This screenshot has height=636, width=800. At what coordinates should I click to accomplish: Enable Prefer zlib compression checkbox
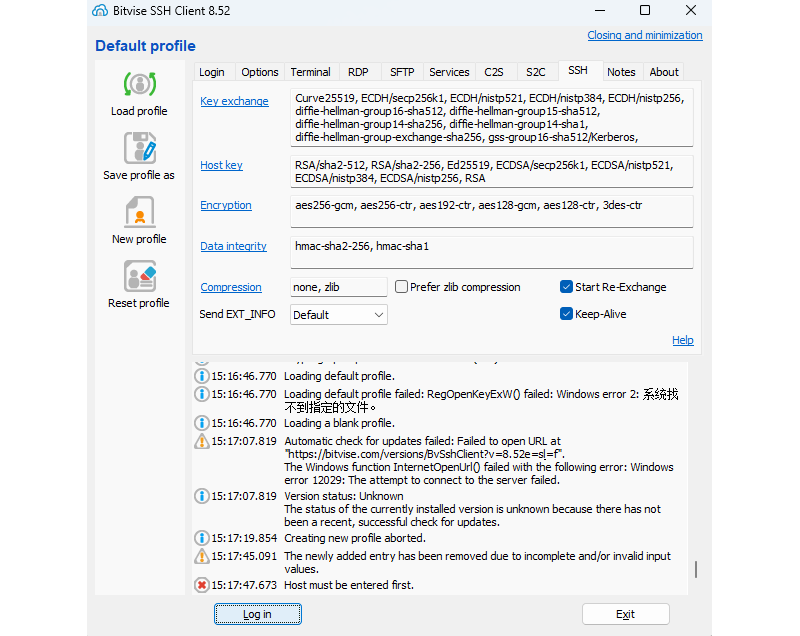point(402,287)
